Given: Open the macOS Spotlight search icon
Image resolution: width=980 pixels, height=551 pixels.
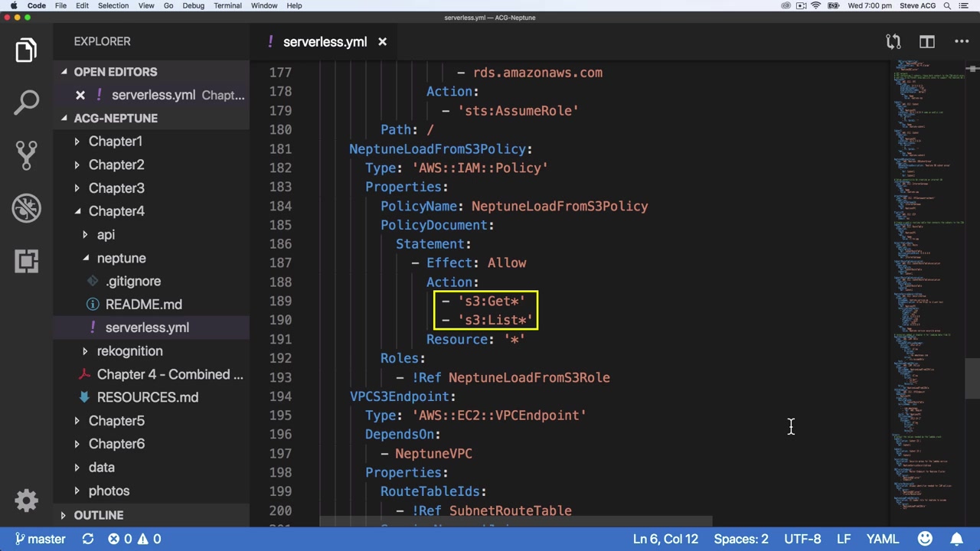Looking at the screenshot, I should [x=947, y=5].
